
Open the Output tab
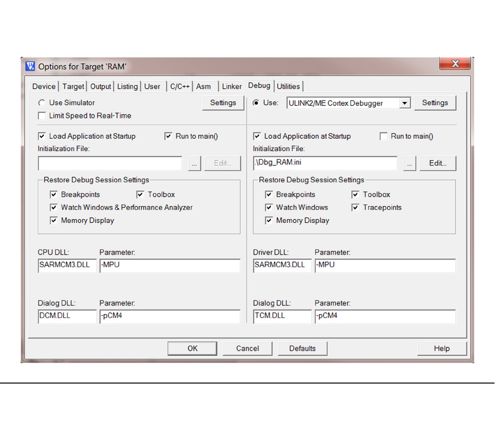101,86
